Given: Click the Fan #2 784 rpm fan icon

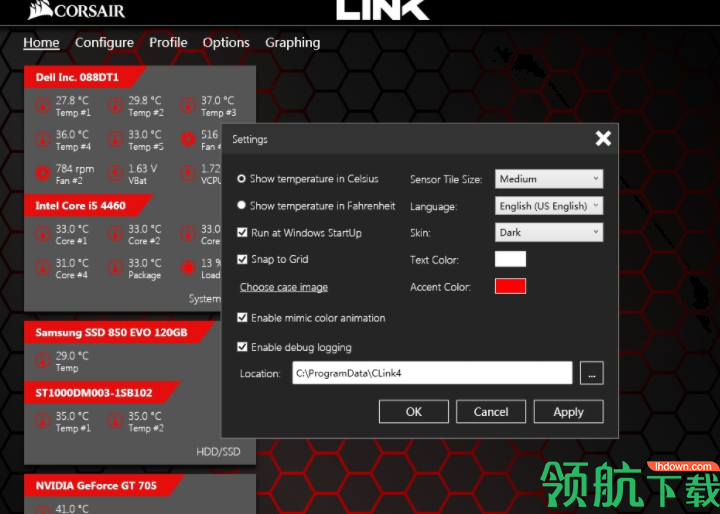Looking at the screenshot, I should point(43,174).
